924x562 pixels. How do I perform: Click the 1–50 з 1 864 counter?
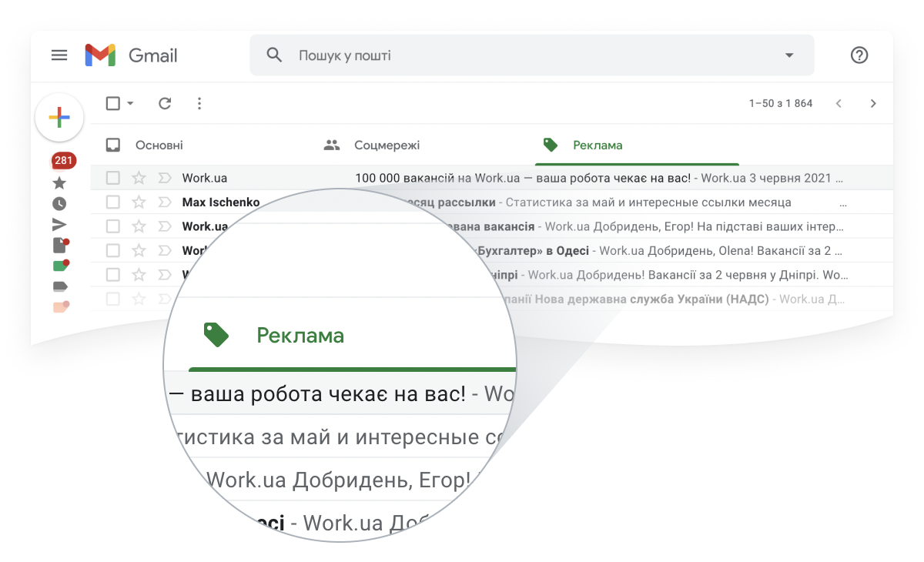point(781,103)
